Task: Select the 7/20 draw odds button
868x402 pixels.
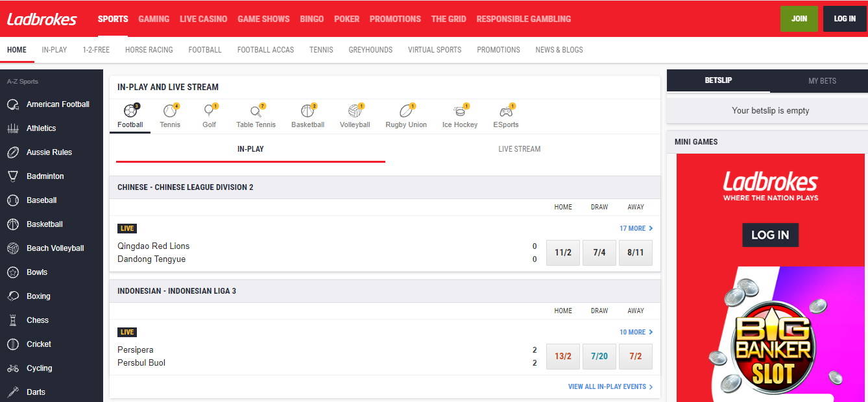Action: [x=599, y=357]
